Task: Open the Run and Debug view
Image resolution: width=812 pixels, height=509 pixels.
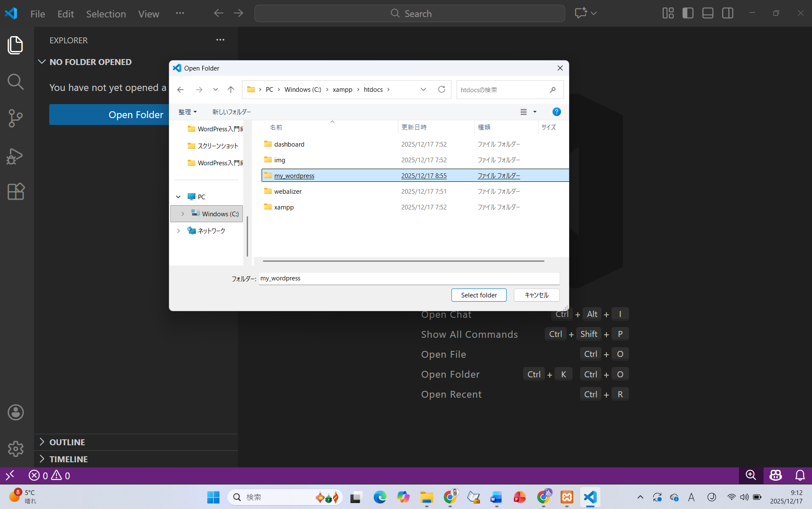Action: click(x=16, y=156)
